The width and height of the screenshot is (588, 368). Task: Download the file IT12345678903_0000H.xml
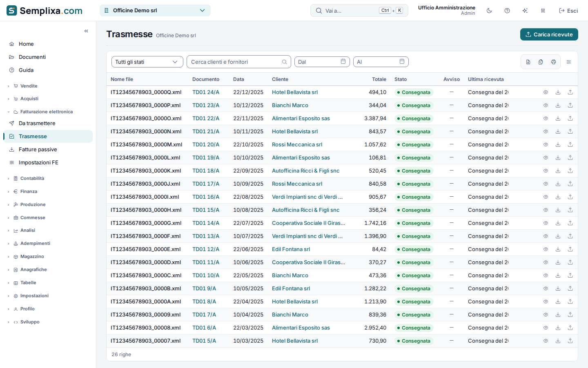[x=558, y=210]
